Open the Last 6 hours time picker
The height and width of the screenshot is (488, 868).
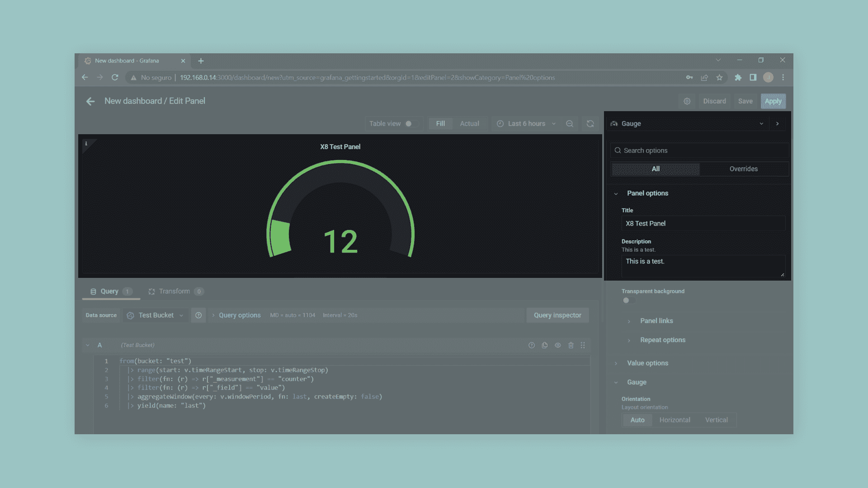point(526,124)
